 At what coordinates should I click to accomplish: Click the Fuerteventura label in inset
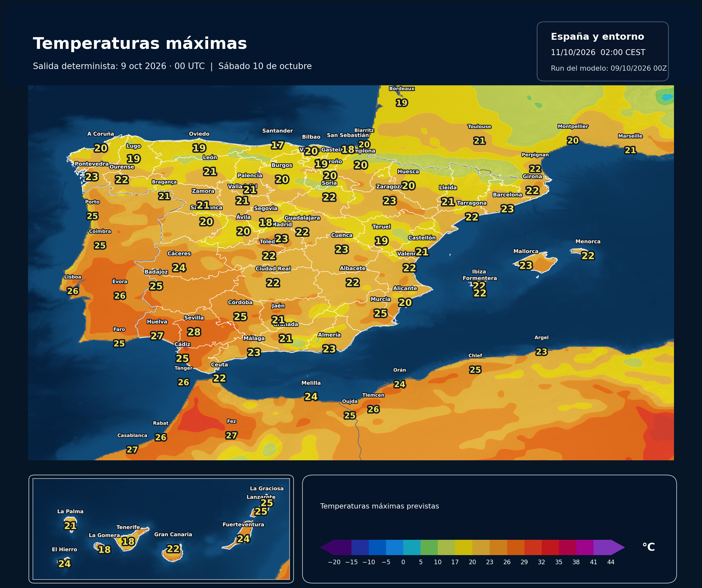pos(243,524)
